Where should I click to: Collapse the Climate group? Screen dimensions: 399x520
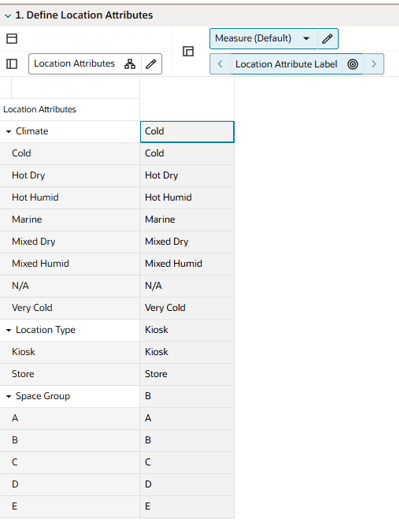9,132
